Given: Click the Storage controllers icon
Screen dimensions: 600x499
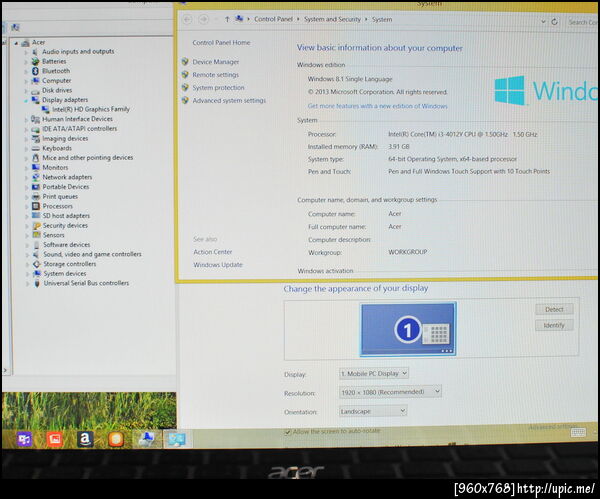Looking at the screenshot, I should tap(37, 264).
